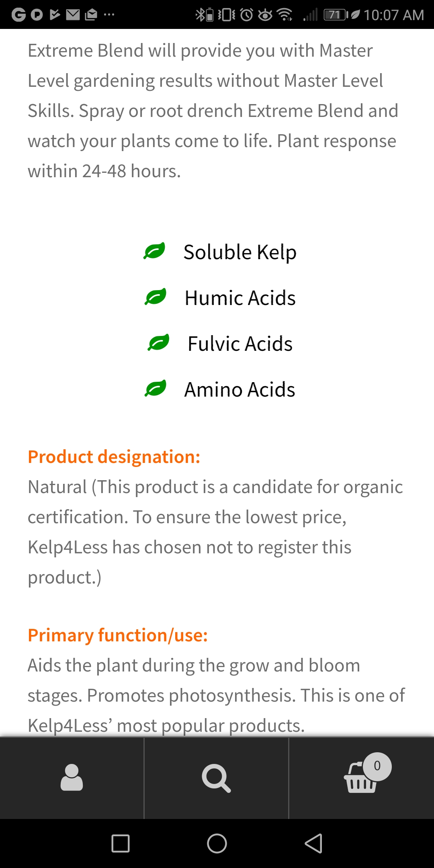Tap the leaf icon beside Amino Acids
The image size is (434, 868).
pos(156,389)
